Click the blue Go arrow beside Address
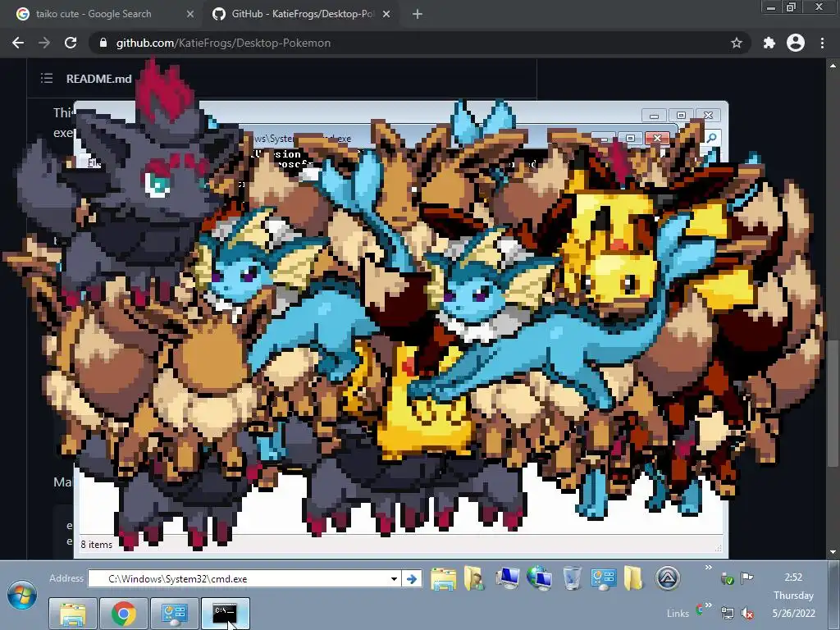Viewport: 840px width, 630px height. [x=412, y=578]
